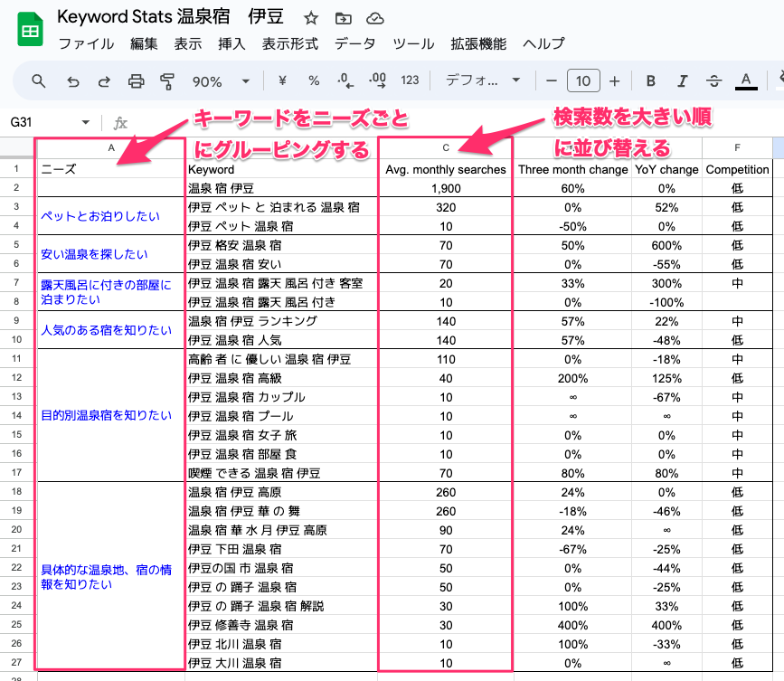Image resolution: width=784 pixels, height=681 pixels.
Task: Open the 表示形式 menu
Action: point(290,43)
